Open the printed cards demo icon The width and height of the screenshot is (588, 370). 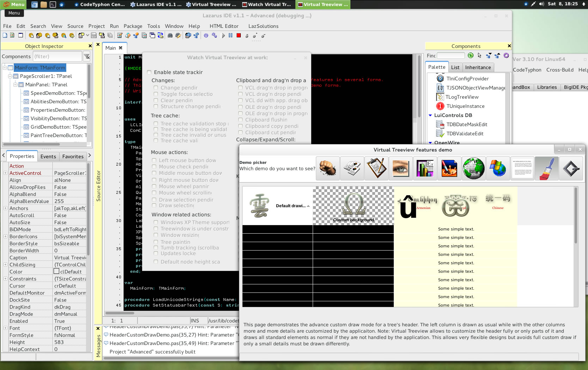point(352,168)
